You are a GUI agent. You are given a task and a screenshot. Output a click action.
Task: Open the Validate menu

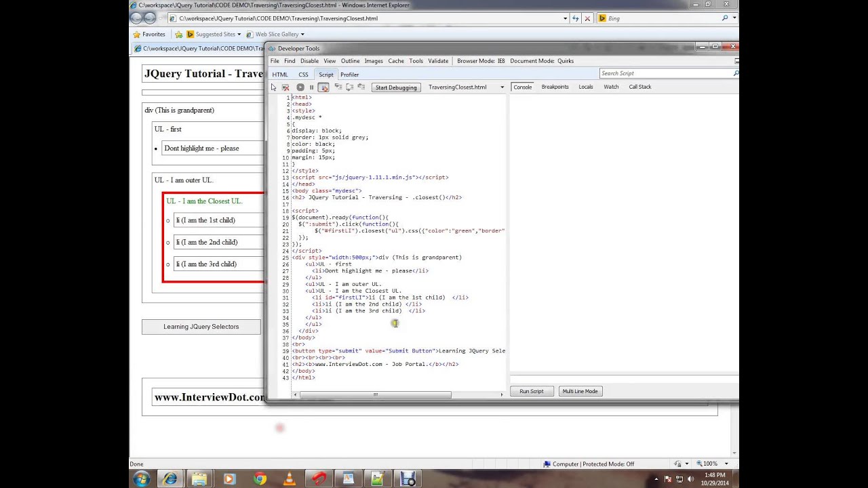tap(438, 61)
